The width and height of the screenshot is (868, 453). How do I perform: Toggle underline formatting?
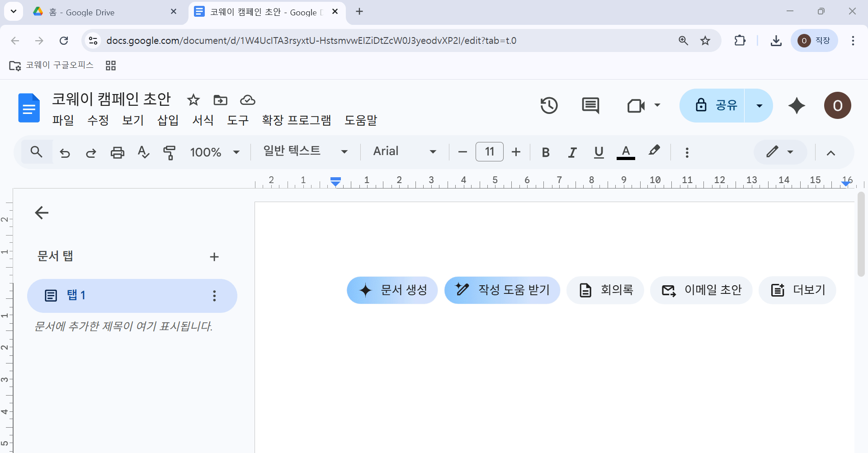tap(599, 152)
